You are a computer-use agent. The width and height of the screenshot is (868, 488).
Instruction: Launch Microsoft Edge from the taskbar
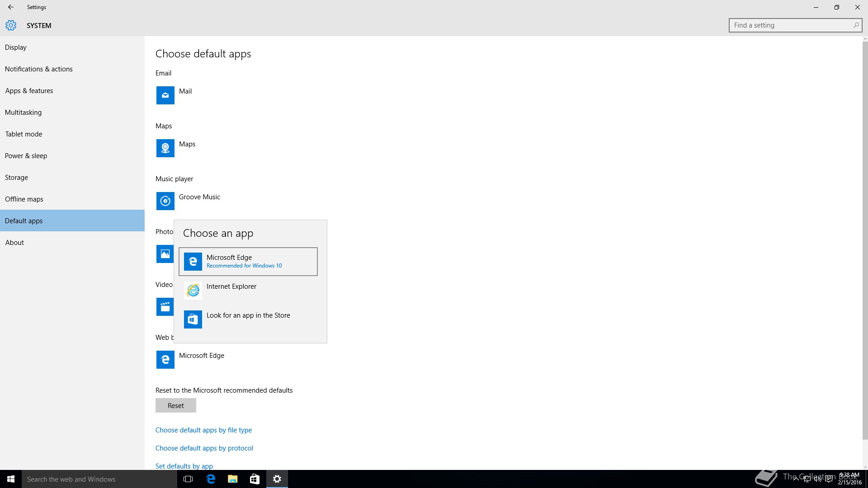[211, 479]
